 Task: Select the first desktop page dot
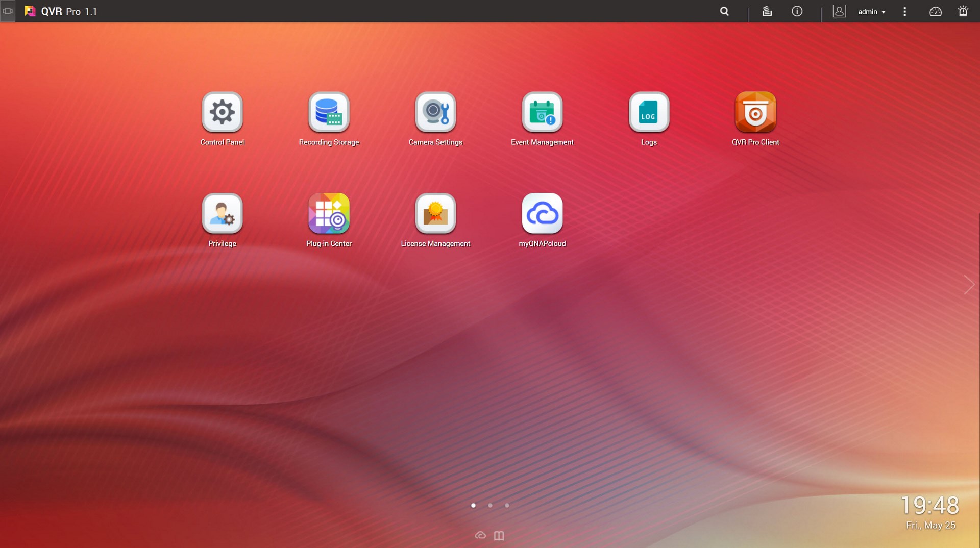click(x=473, y=505)
